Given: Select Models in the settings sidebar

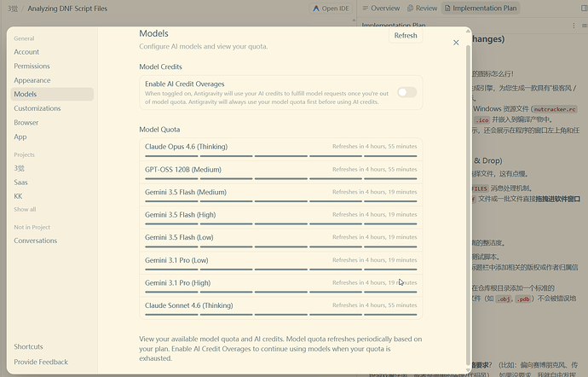Looking at the screenshot, I should (x=52, y=94).
